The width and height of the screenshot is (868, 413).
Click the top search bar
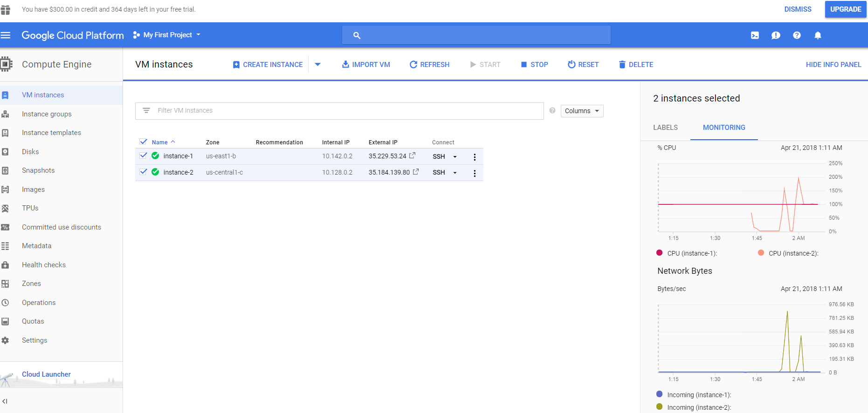point(476,35)
